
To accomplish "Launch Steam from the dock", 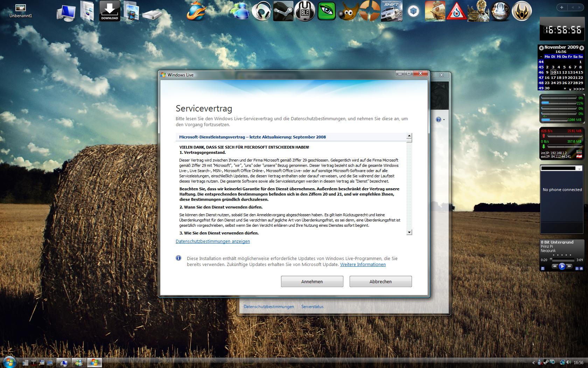I will tap(283, 11).
